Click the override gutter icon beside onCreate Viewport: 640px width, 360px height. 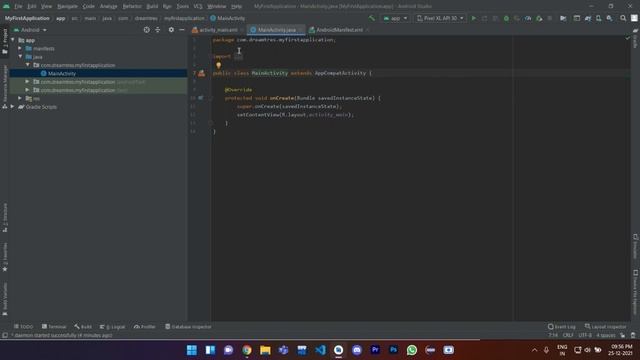[x=200, y=98]
